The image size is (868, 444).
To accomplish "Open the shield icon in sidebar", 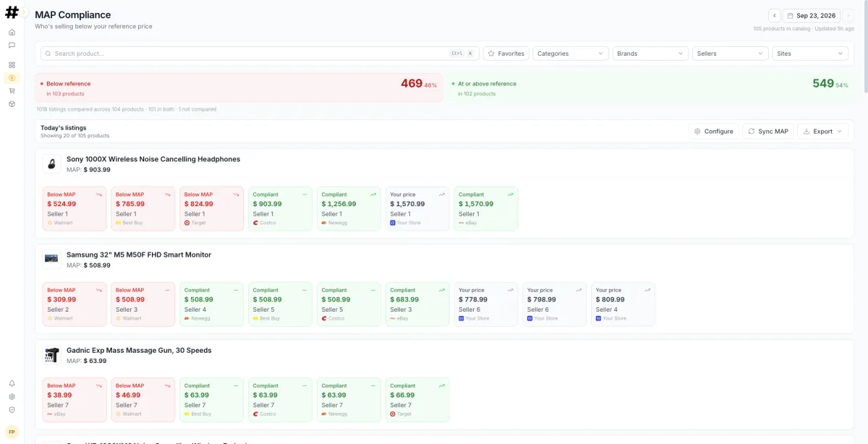I will [12, 409].
